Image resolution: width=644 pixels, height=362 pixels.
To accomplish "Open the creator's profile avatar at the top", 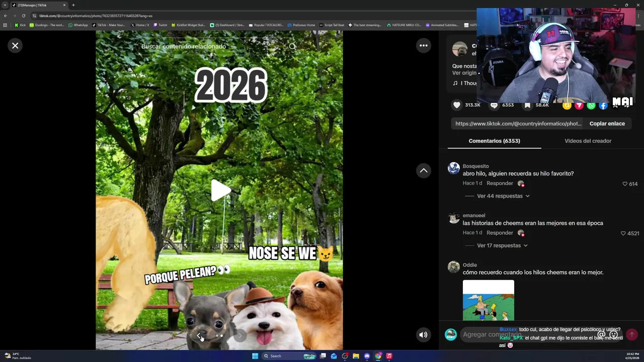I will [x=459, y=49].
